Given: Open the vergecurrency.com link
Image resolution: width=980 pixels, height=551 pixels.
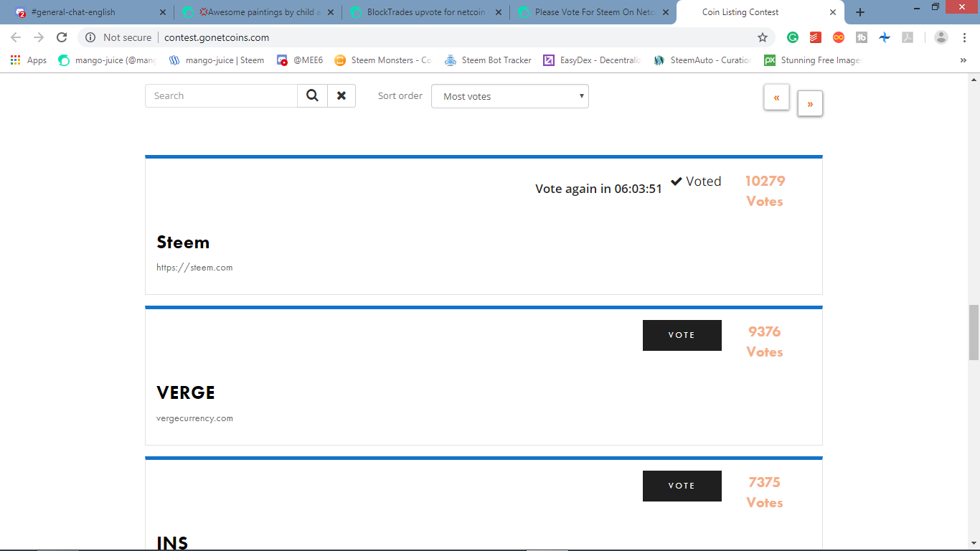Looking at the screenshot, I should click(x=194, y=418).
